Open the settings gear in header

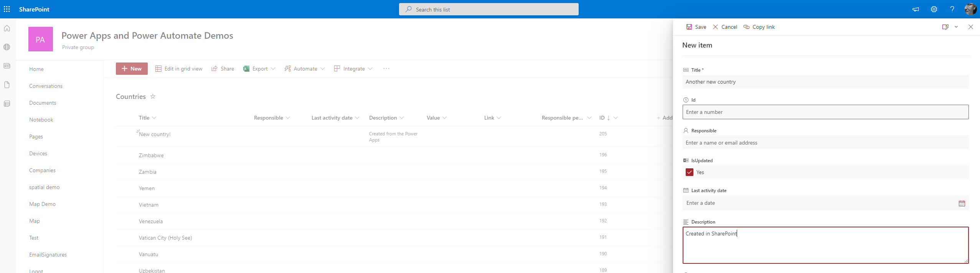(x=934, y=9)
